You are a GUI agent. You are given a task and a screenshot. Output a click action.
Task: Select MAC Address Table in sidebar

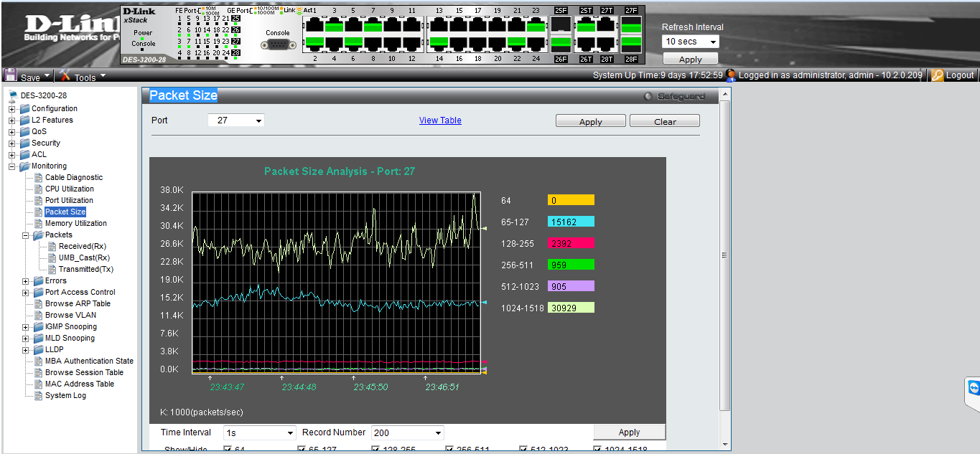click(79, 384)
